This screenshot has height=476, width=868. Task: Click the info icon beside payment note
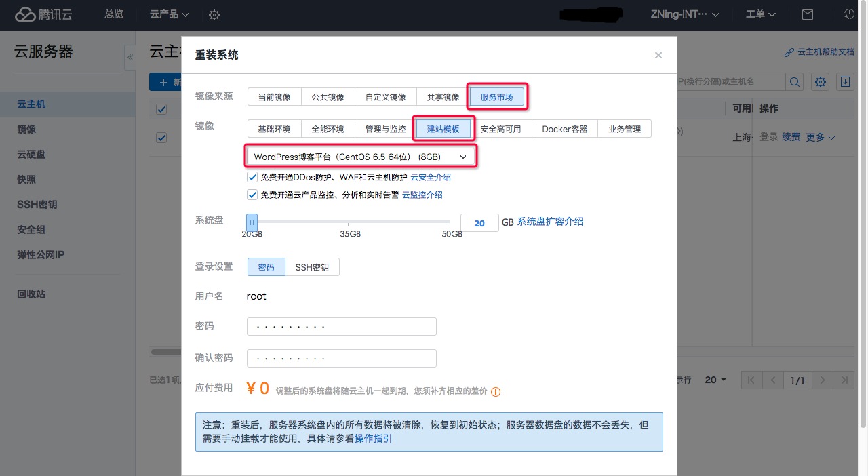point(496,391)
